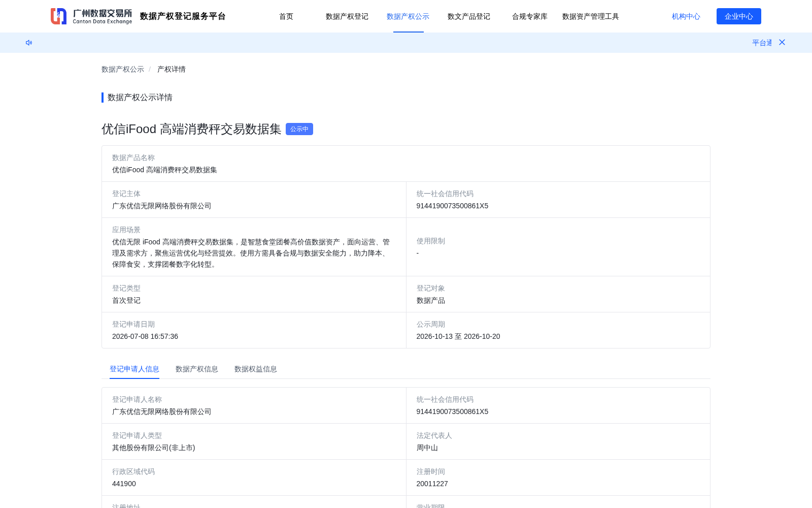Click the speaker announcement icon
The height and width of the screenshot is (508, 812).
coord(29,43)
